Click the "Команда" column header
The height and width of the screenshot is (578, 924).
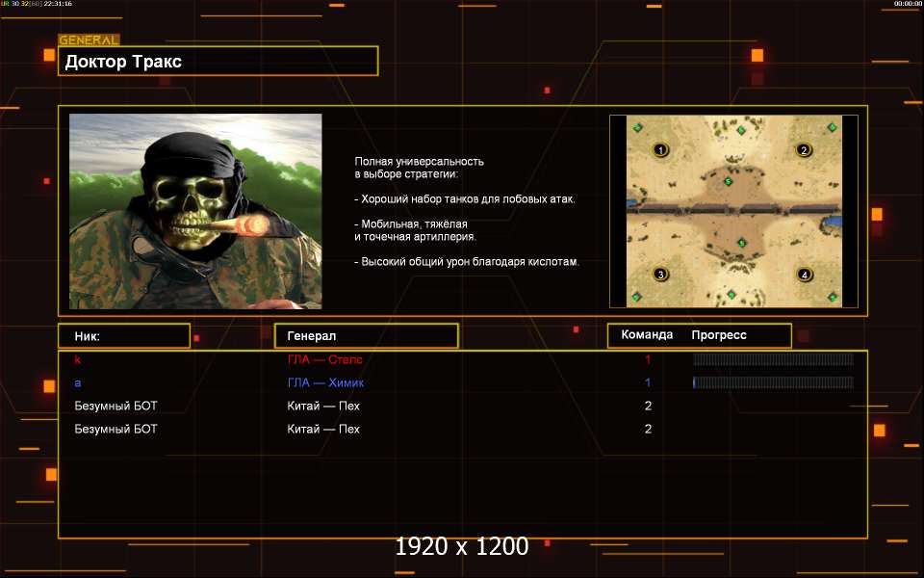647,334
